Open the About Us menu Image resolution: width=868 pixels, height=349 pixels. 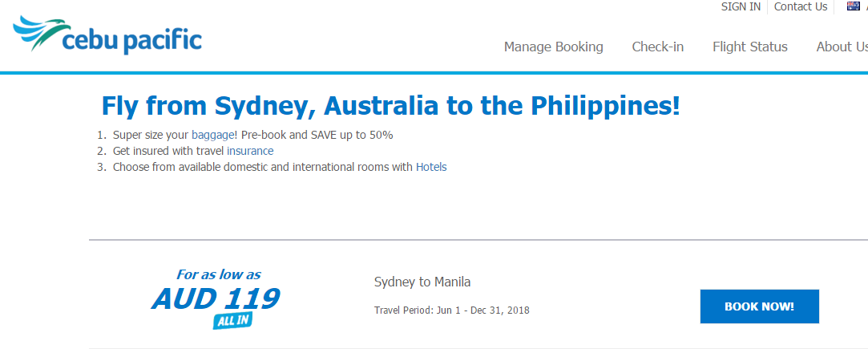842,47
